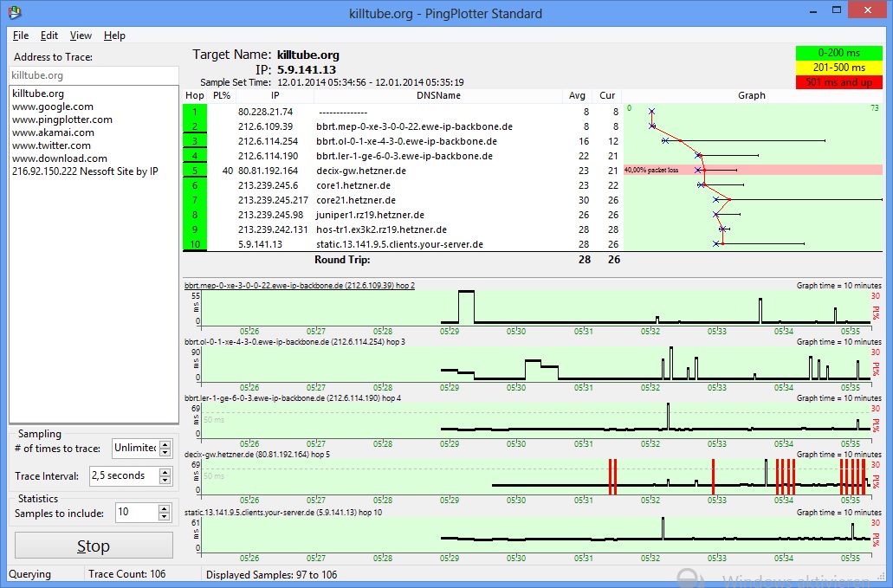Click core1.hetzner.de DNS name
The height and width of the screenshot is (588, 893).
[x=353, y=185]
